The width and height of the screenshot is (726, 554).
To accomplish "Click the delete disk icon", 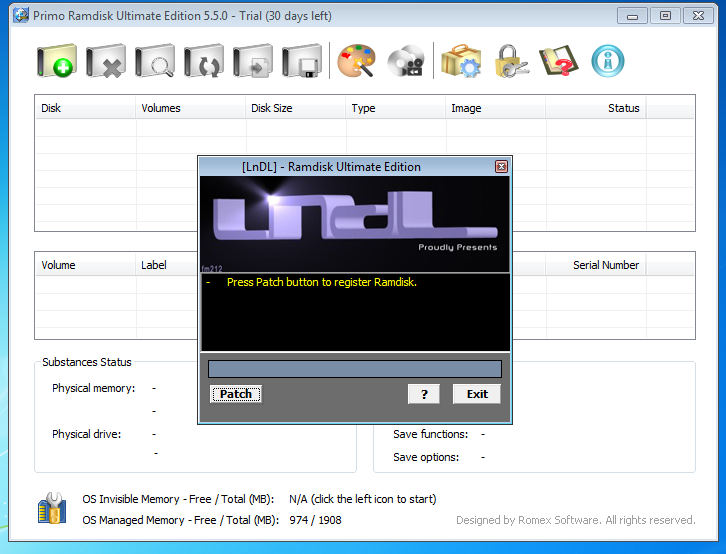I will pyautogui.click(x=106, y=61).
